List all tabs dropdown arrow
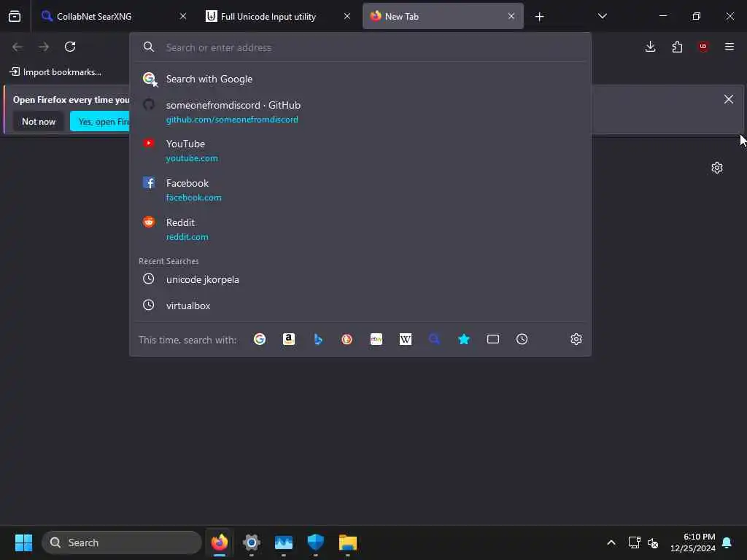747x560 pixels. pyautogui.click(x=602, y=16)
